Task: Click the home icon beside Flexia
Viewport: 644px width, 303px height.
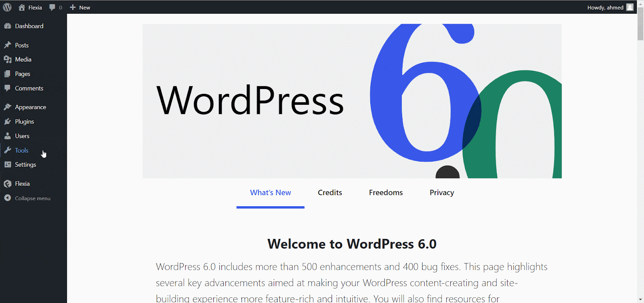Action: tap(22, 7)
